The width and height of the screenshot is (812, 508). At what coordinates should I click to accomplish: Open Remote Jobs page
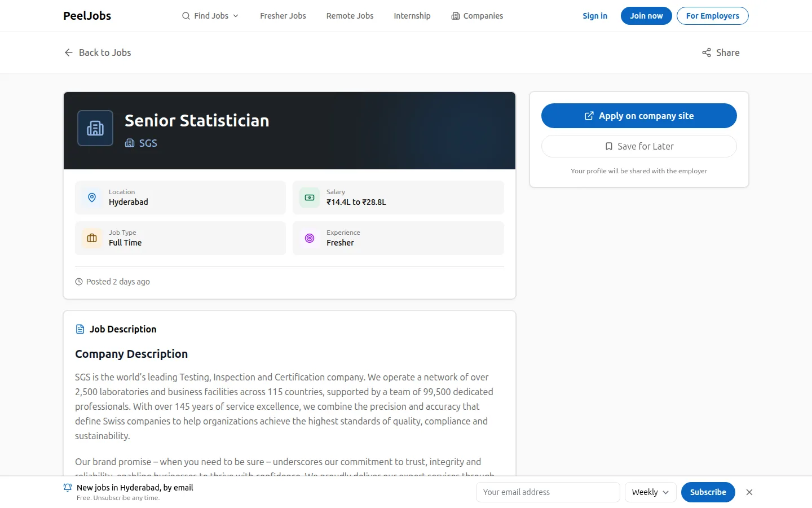tap(350, 16)
